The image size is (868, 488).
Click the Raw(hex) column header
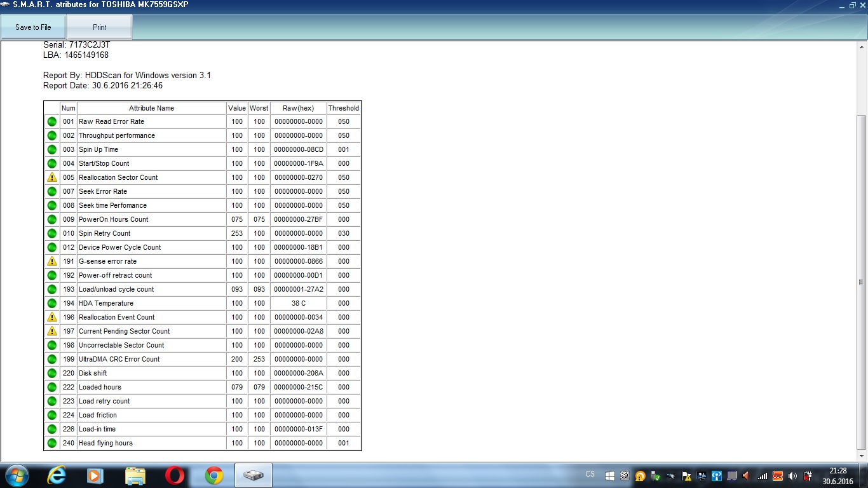pyautogui.click(x=299, y=108)
